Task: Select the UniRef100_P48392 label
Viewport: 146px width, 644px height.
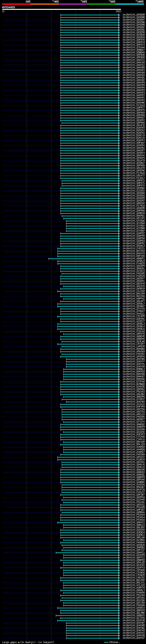Action: (x=134, y=354)
